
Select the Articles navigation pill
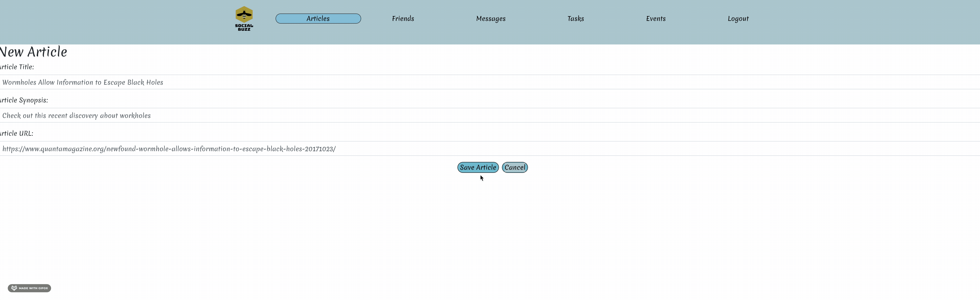318,18
